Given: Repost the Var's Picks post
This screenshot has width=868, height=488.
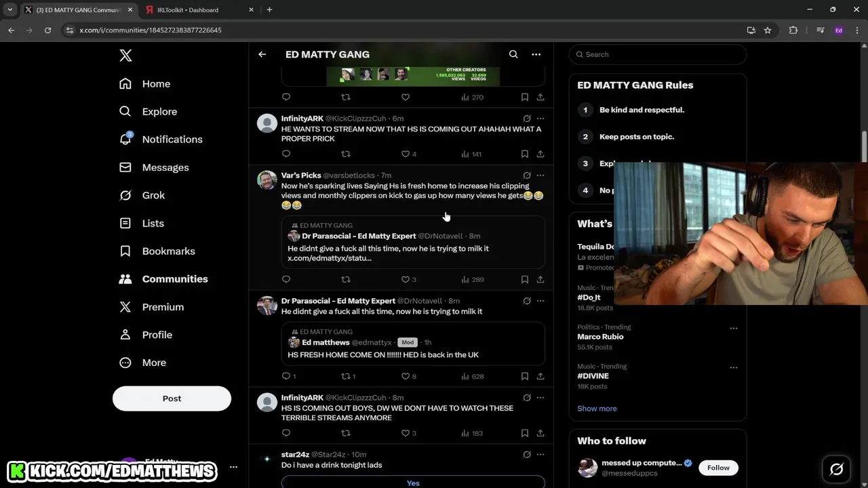Looking at the screenshot, I should tap(346, 279).
